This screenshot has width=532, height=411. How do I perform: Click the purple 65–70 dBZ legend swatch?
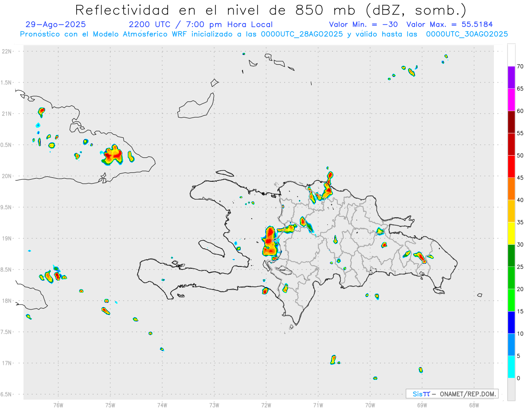511,78
